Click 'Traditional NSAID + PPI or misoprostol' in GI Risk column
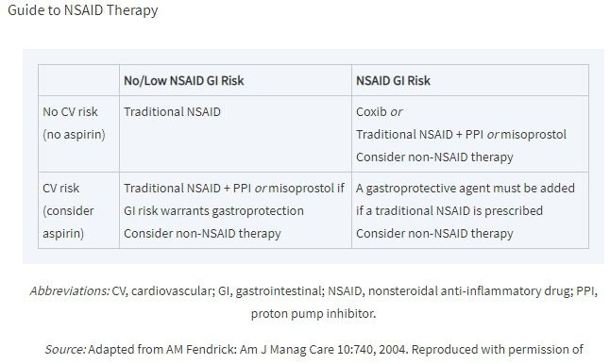The height and width of the screenshot is (364, 610). coord(461,135)
